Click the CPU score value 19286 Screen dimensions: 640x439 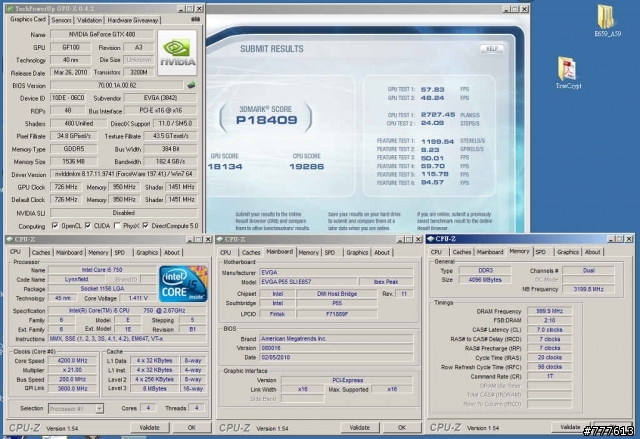pos(307,166)
